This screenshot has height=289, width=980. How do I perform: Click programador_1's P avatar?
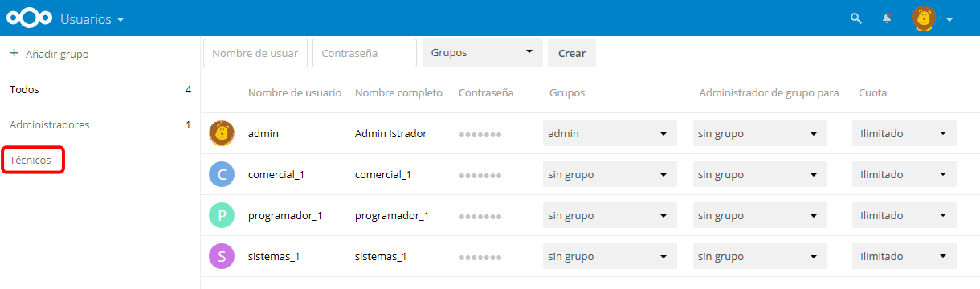tap(222, 215)
